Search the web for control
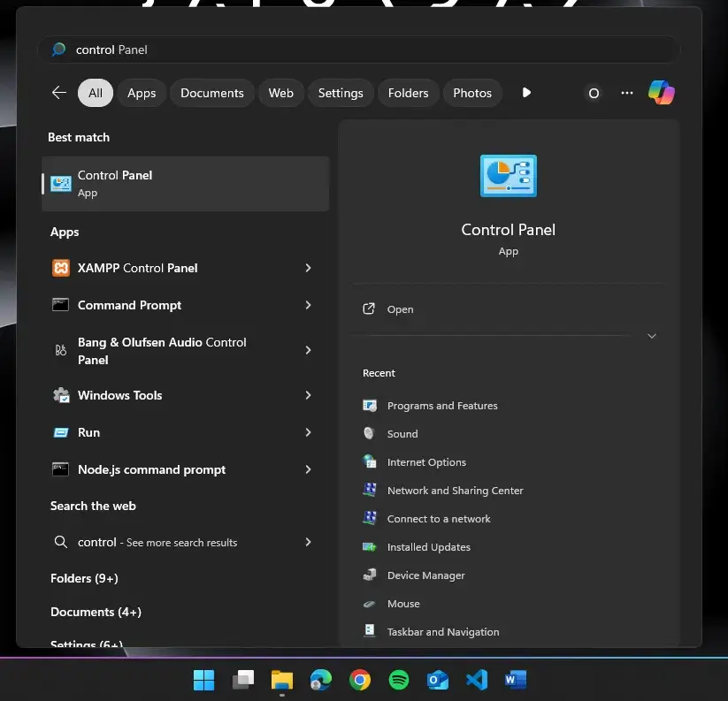Screen dimensions: 728x701 tap(186, 542)
